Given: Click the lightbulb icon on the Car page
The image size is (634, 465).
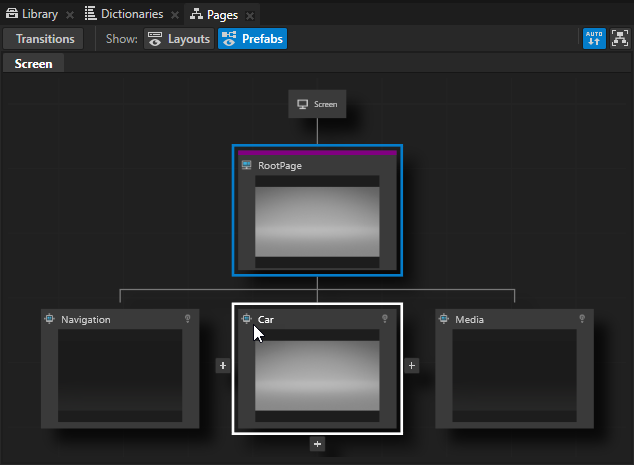Looking at the screenshot, I should click(x=384, y=319).
